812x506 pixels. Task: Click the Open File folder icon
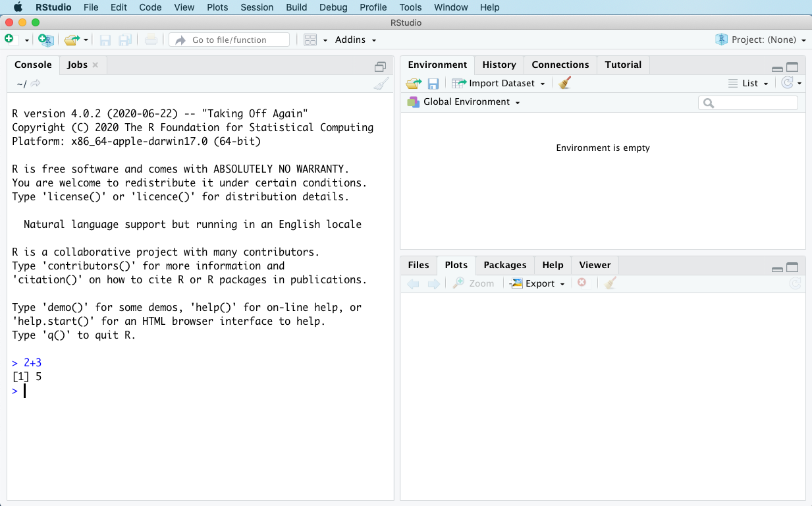tap(72, 40)
